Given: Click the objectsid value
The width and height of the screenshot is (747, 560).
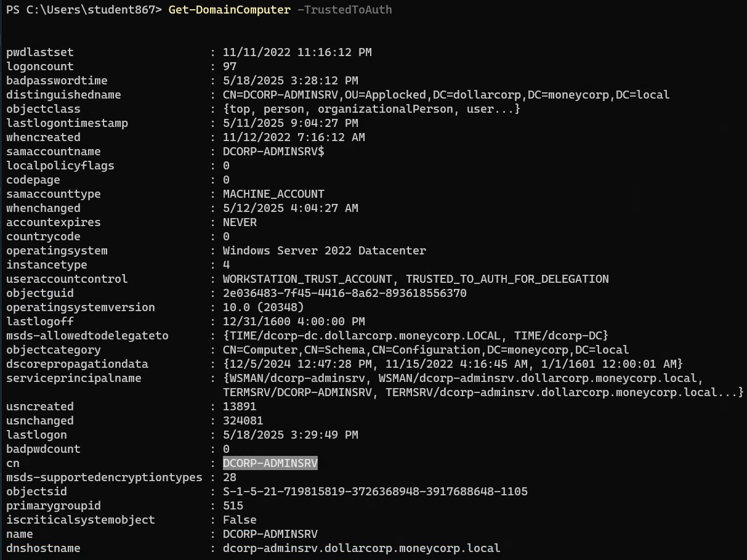Looking at the screenshot, I should click(375, 492).
